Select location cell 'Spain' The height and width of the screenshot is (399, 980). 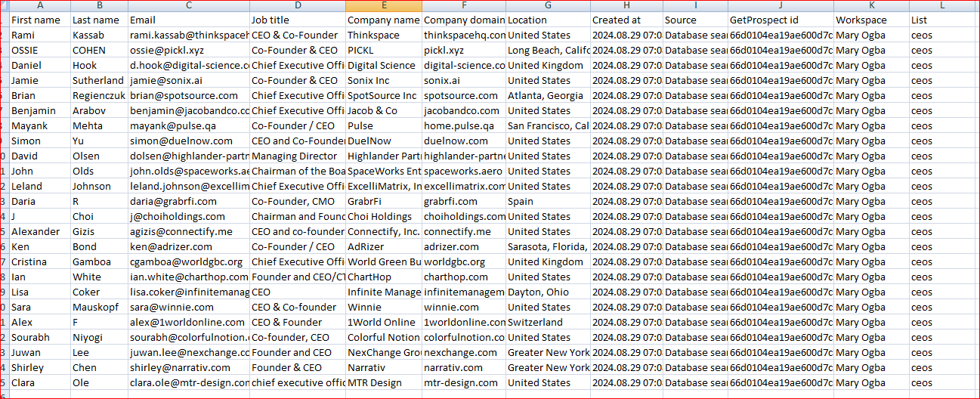pos(548,201)
